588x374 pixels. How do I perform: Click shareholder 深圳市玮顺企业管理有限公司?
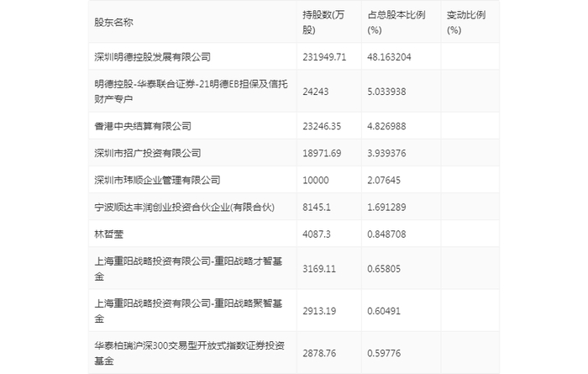click(x=158, y=180)
